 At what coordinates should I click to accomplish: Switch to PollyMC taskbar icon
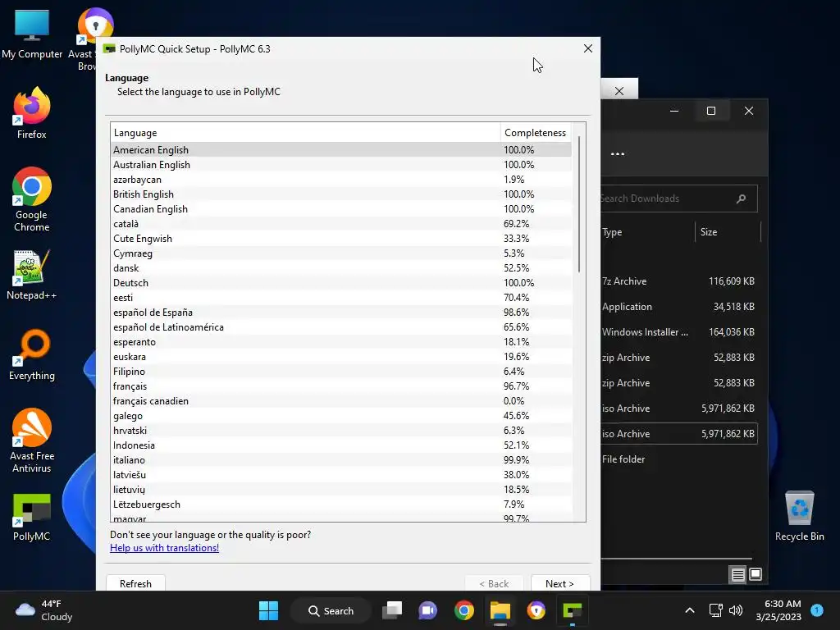[572, 610]
